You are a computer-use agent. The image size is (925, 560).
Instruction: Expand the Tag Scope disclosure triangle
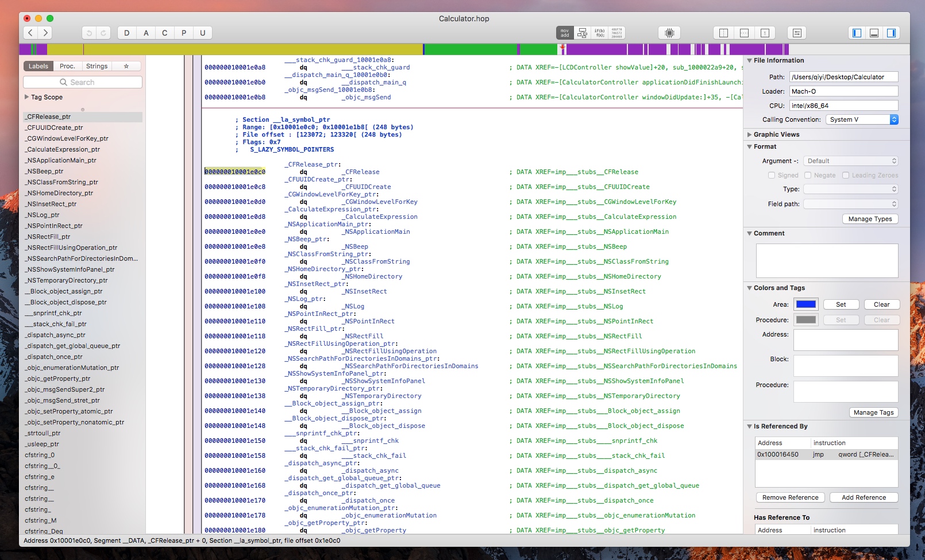coord(27,97)
